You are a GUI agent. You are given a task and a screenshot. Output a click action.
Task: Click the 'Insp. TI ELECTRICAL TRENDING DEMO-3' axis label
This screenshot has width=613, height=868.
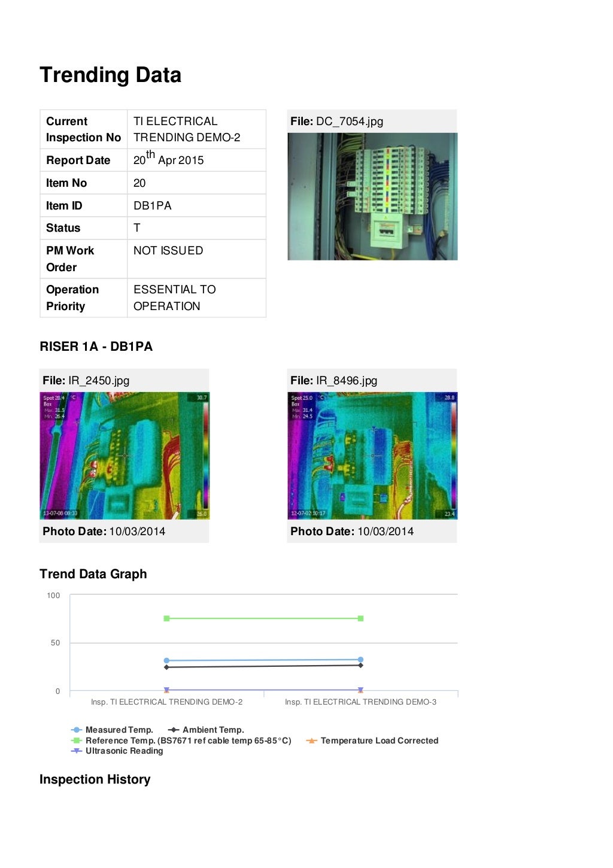click(360, 702)
